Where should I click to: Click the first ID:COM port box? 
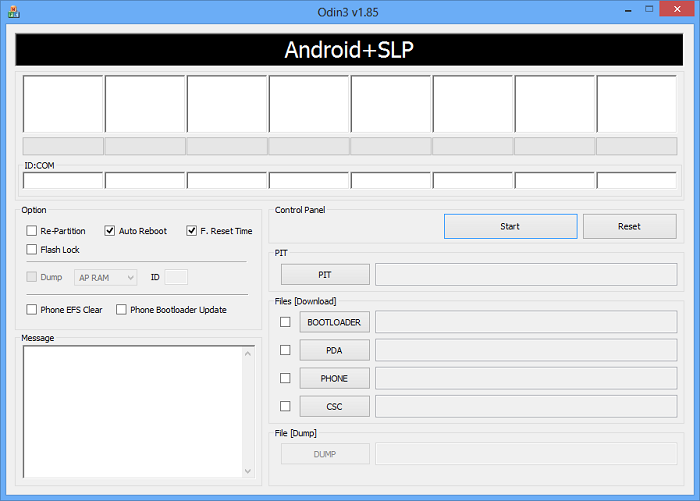(63, 180)
